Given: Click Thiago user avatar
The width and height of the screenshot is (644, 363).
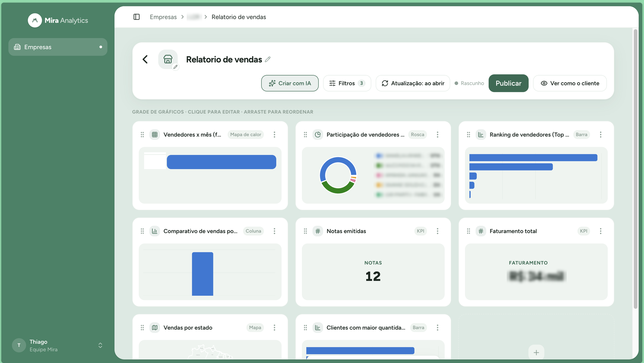Looking at the screenshot, I should (x=19, y=346).
